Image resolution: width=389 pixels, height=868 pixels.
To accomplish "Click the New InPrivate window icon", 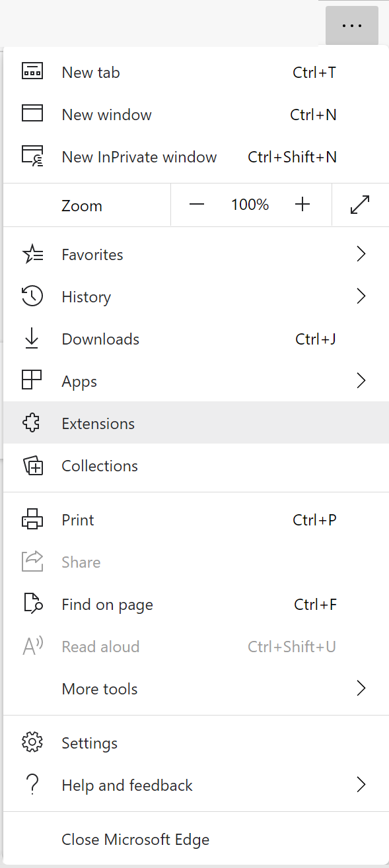I will coord(32,156).
